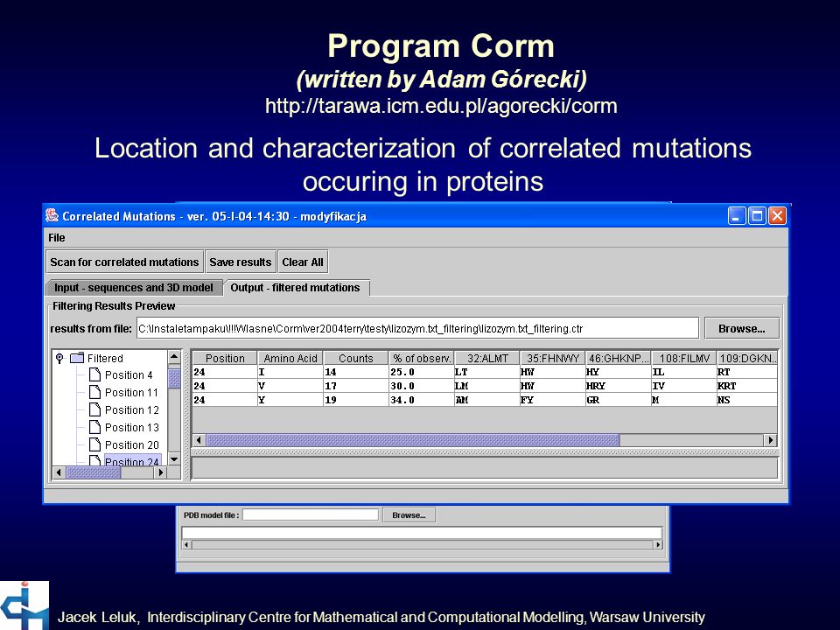
Task: Open the tarawa.icm.edu.pl corm URL
Action: tap(441, 106)
